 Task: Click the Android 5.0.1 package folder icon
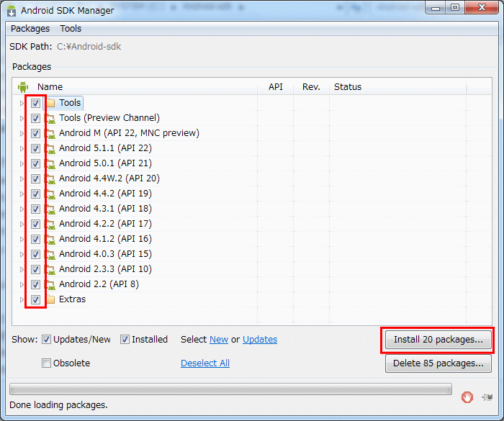(51, 163)
